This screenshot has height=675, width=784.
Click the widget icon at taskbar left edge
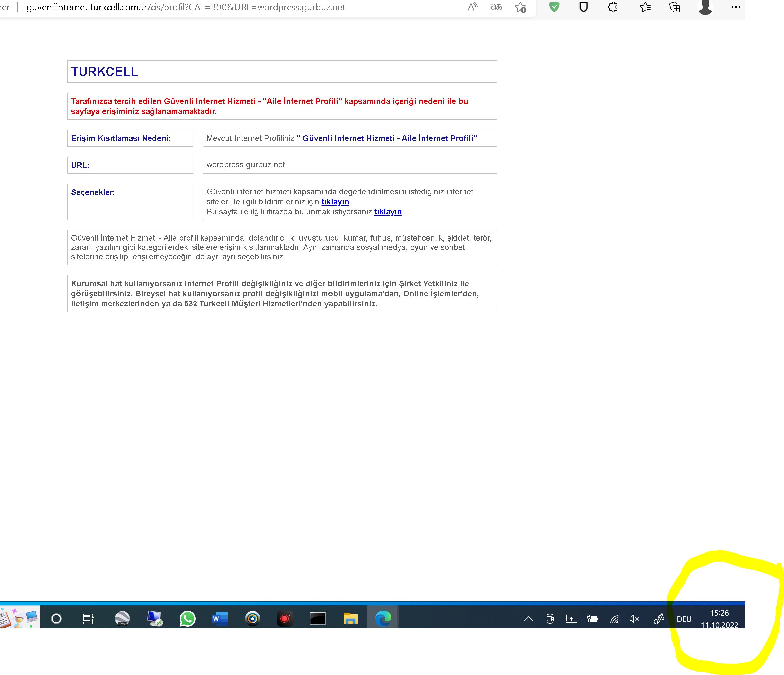tap(20, 617)
